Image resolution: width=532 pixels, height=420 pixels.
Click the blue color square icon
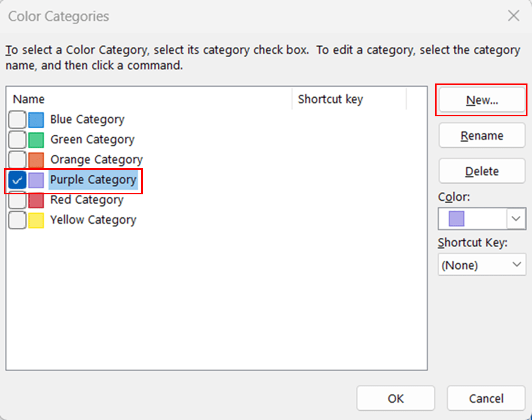click(36, 120)
